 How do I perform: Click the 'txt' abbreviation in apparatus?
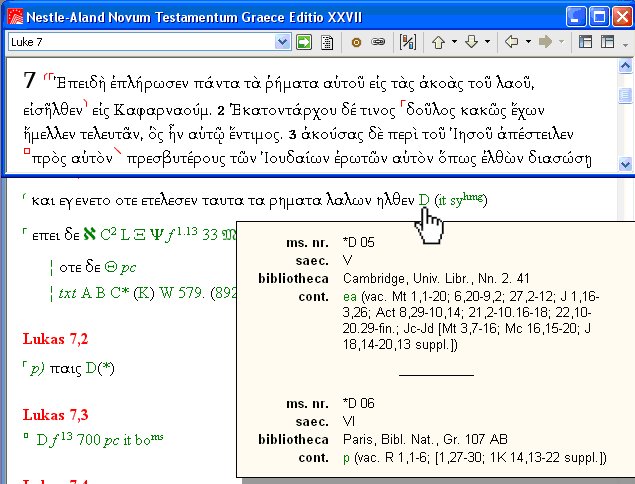tap(68, 293)
